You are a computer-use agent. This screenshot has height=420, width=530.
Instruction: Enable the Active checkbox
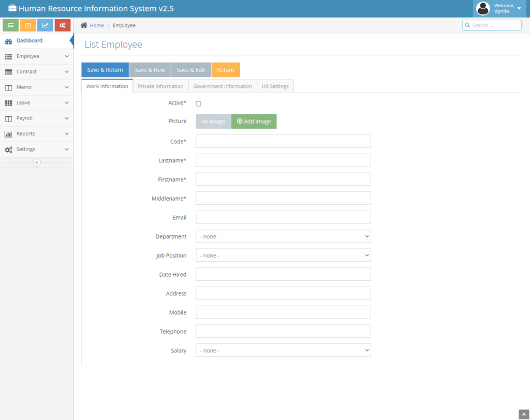pyautogui.click(x=198, y=103)
